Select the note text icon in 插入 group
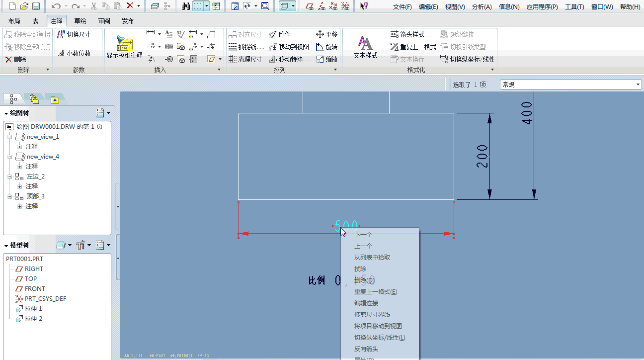644x360 pixels. (x=169, y=34)
